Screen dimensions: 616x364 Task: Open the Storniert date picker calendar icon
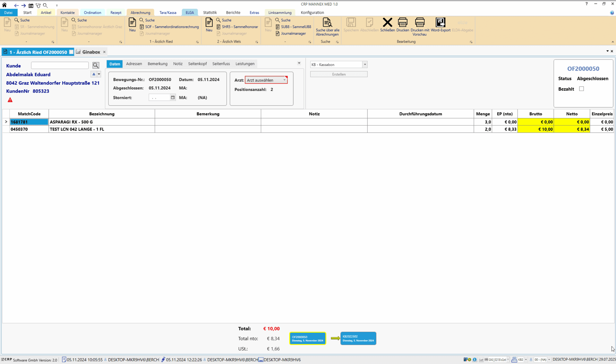[x=173, y=97]
